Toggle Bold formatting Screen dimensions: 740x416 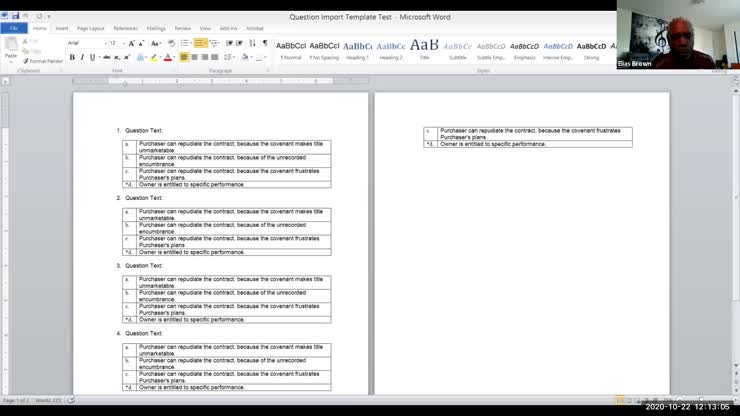[x=72, y=58]
